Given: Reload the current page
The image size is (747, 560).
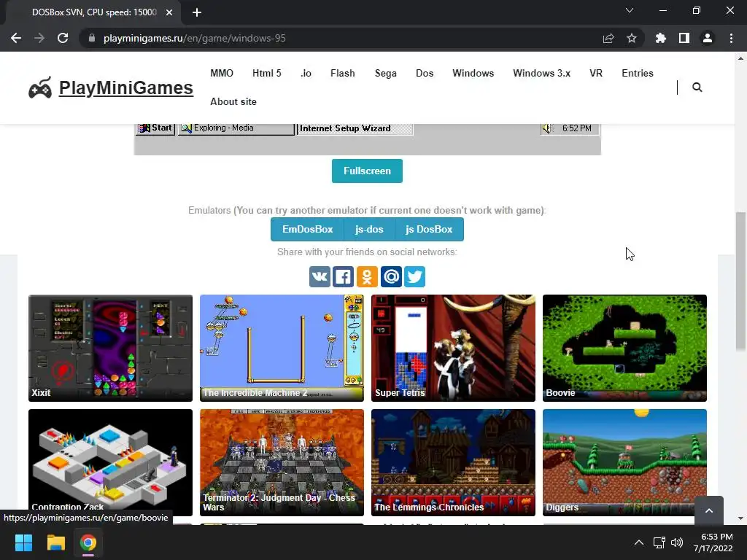Looking at the screenshot, I should point(63,38).
